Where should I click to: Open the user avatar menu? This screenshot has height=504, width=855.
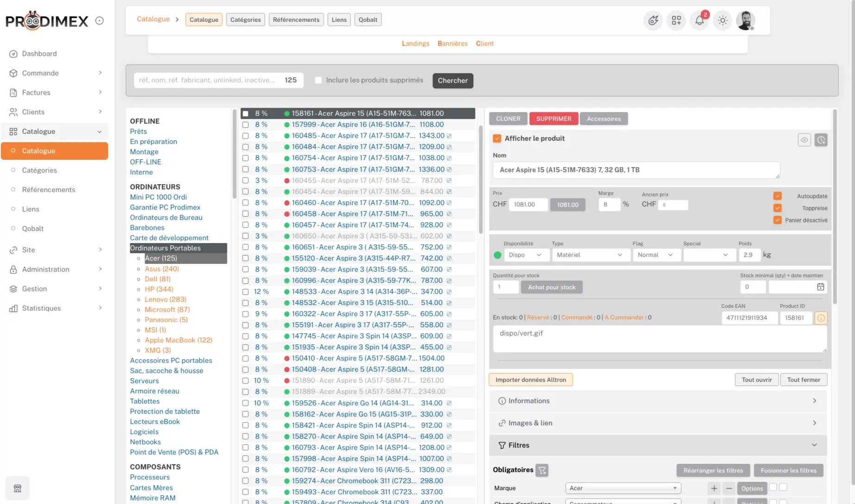pyautogui.click(x=746, y=20)
